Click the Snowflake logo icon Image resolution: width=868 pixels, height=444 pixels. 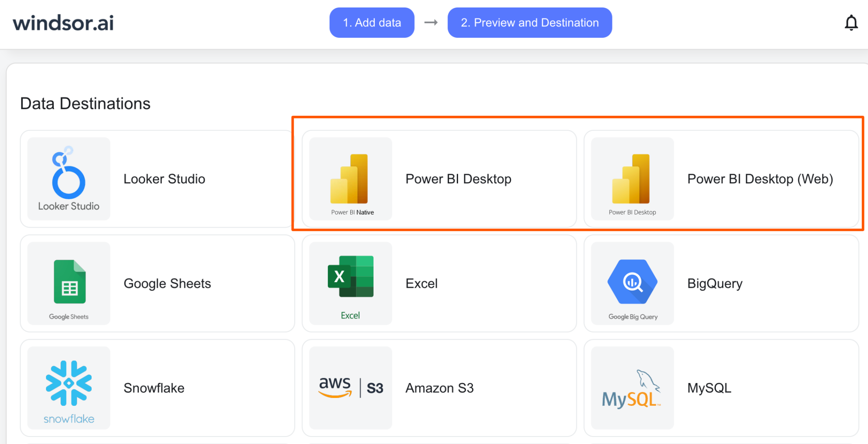(69, 388)
